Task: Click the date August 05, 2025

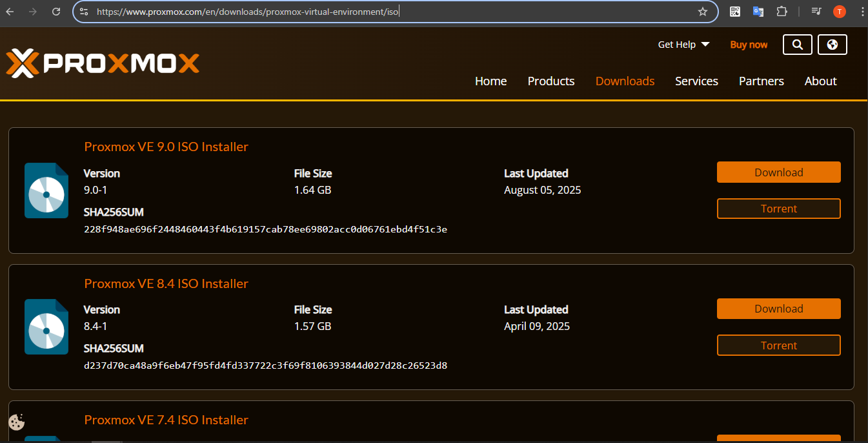Action: (543, 190)
